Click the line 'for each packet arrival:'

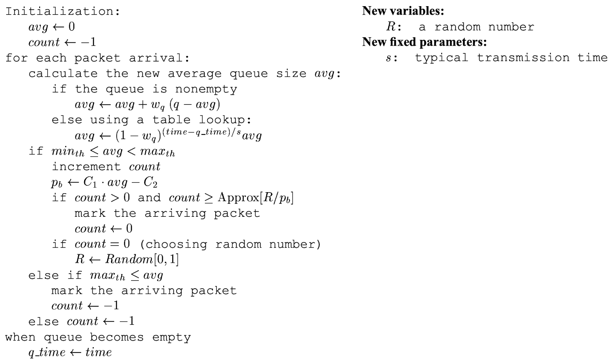[97, 58]
